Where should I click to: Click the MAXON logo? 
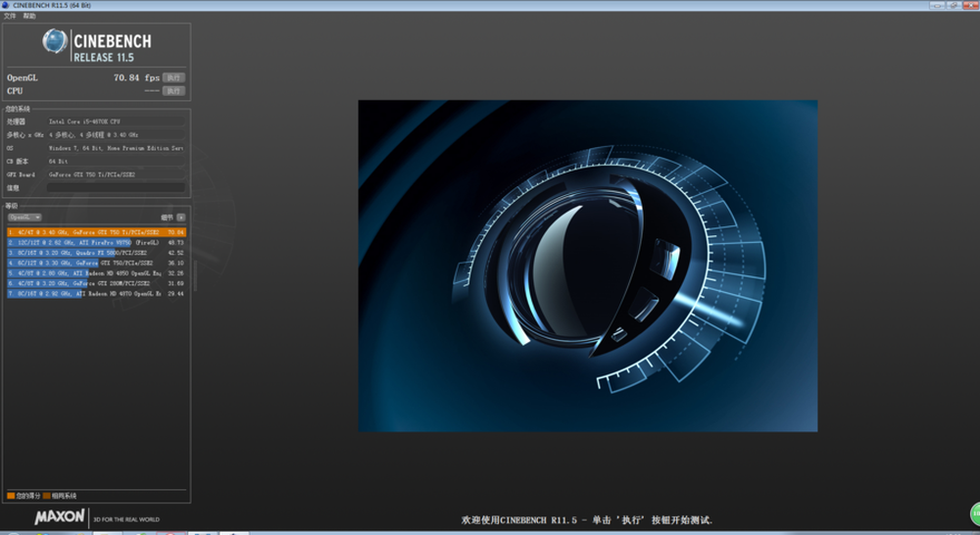point(60,517)
